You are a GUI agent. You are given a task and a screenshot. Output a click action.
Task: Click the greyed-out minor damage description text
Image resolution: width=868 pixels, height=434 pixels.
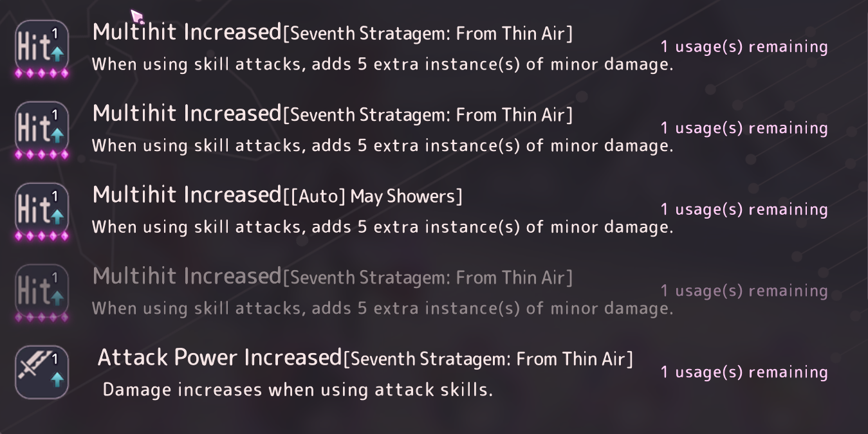pos(383,309)
